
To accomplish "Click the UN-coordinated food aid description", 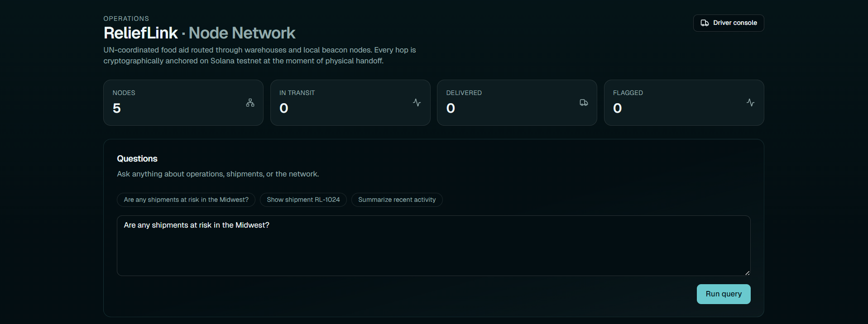I will pos(259,55).
